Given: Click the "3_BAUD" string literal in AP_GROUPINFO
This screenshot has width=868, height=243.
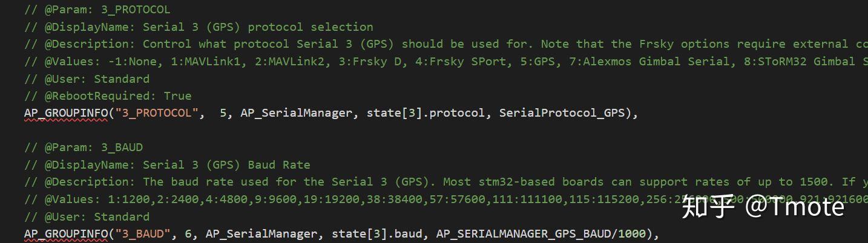Looking at the screenshot, I should (143, 234).
